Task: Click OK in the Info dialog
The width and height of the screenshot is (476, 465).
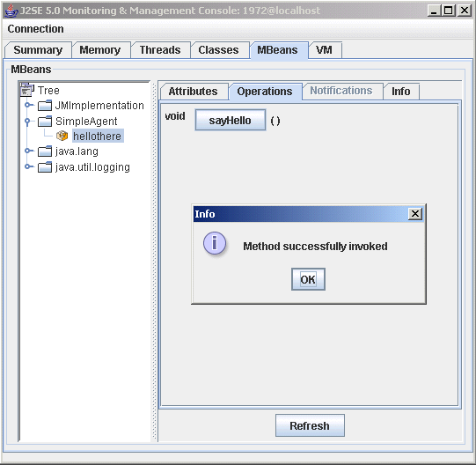Action: (308, 279)
